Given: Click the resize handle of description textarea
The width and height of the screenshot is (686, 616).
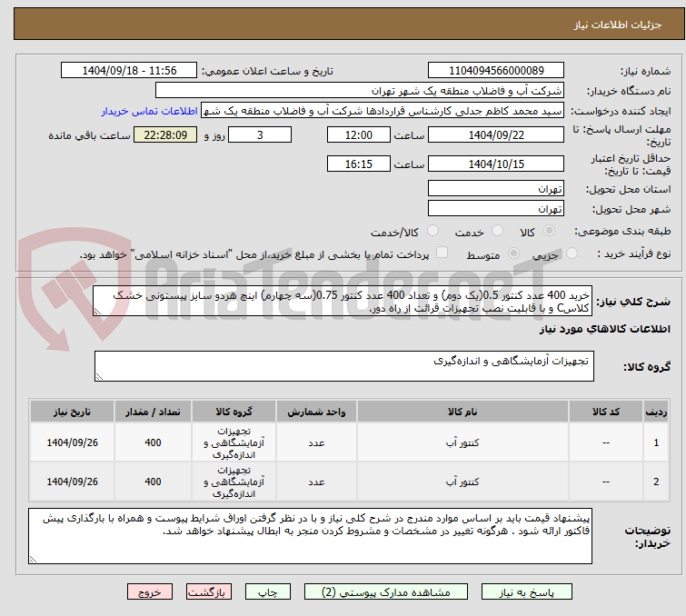Looking at the screenshot, I should pyautogui.click(x=97, y=312).
